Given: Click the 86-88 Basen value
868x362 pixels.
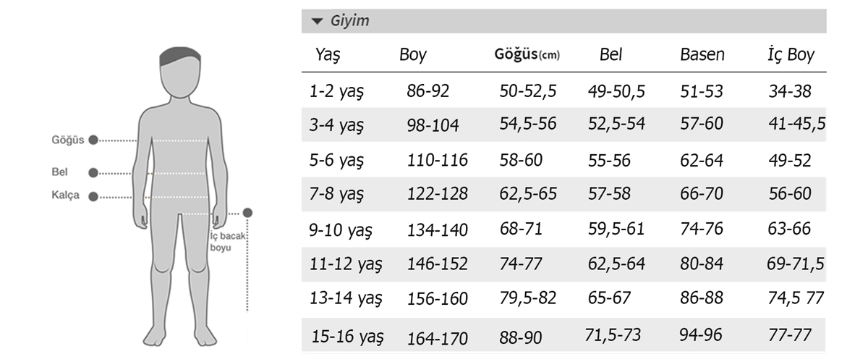Looking at the screenshot, I should [x=702, y=298].
